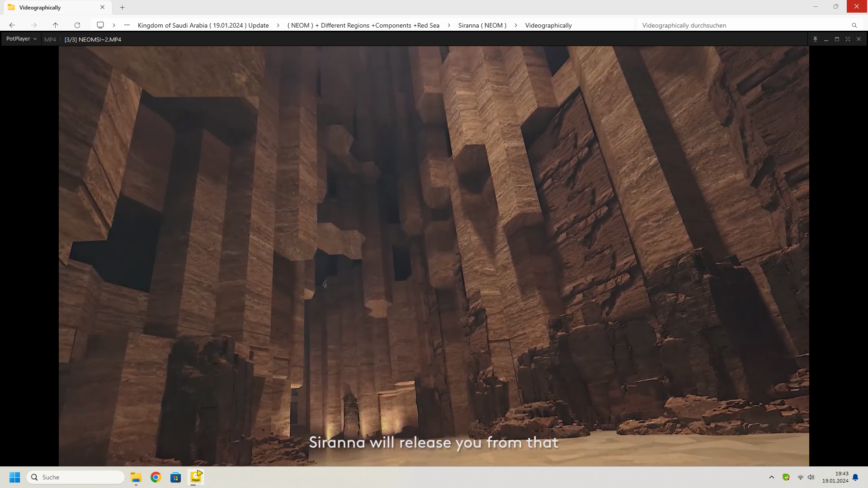The width and height of the screenshot is (868, 488).
Task: Open Kingdom of Saudi Arabia breadcrumb folder
Action: point(203,25)
